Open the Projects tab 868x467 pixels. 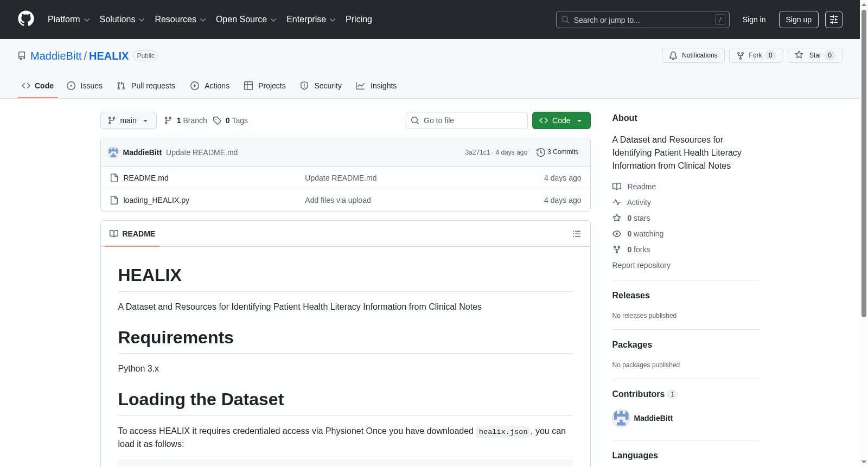click(265, 86)
